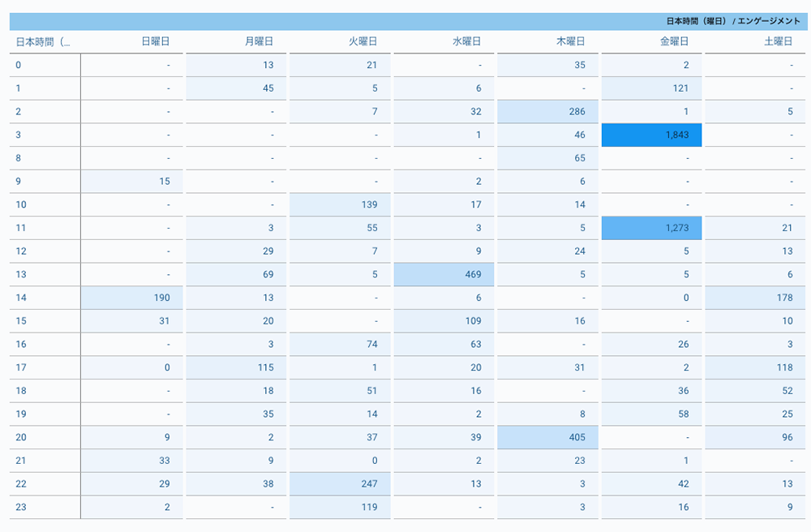Screen dimensions: 811x532
Task: Select the Friday cell showing 121
Action: [652, 88]
